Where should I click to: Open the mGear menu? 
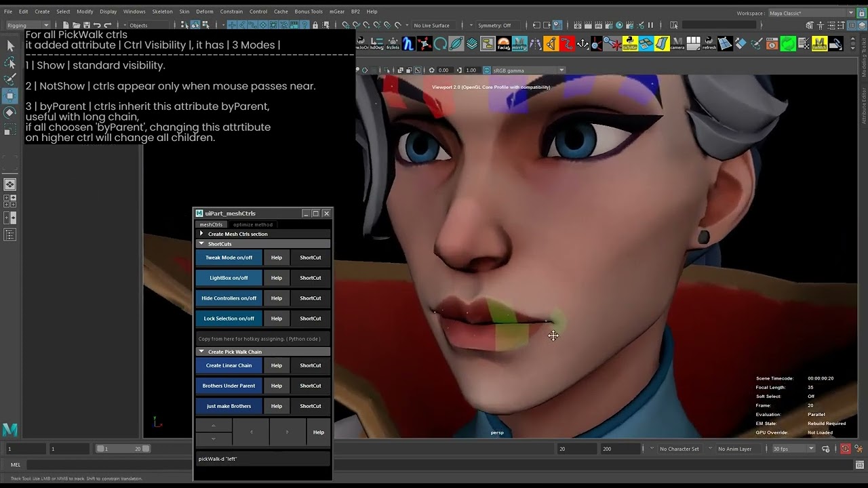tap(337, 12)
